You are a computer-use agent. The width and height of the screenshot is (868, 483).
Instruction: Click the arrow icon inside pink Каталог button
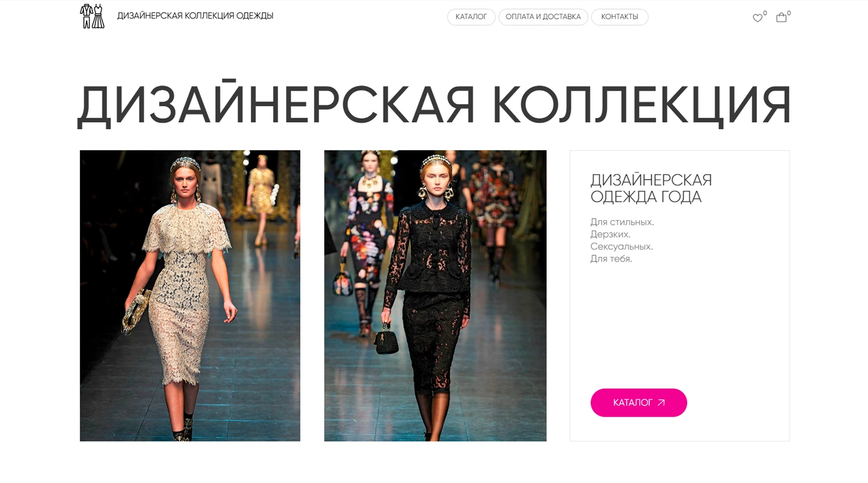click(661, 403)
